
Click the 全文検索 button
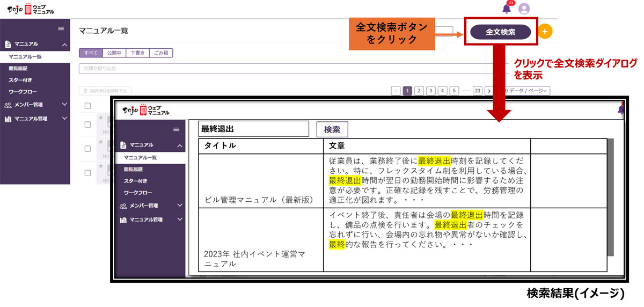tap(501, 32)
